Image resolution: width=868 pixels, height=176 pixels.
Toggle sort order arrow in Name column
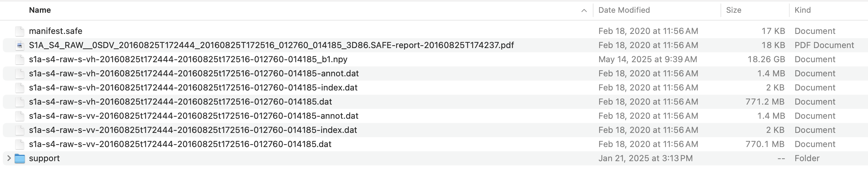[x=584, y=11]
